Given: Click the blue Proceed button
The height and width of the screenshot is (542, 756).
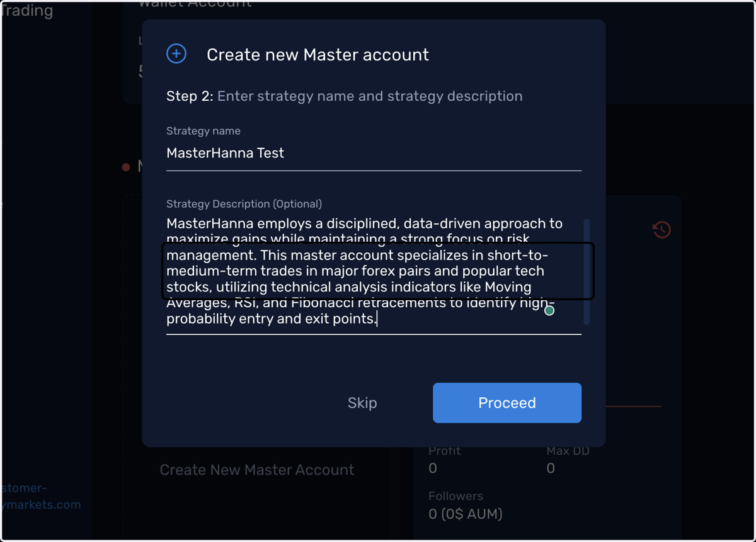Looking at the screenshot, I should click(x=507, y=403).
